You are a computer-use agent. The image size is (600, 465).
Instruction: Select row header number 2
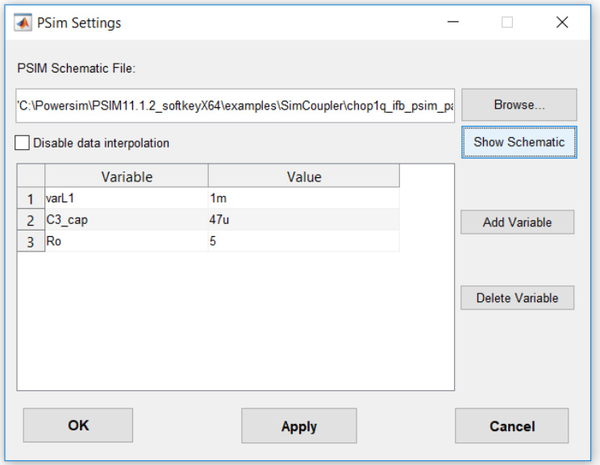tap(30, 220)
